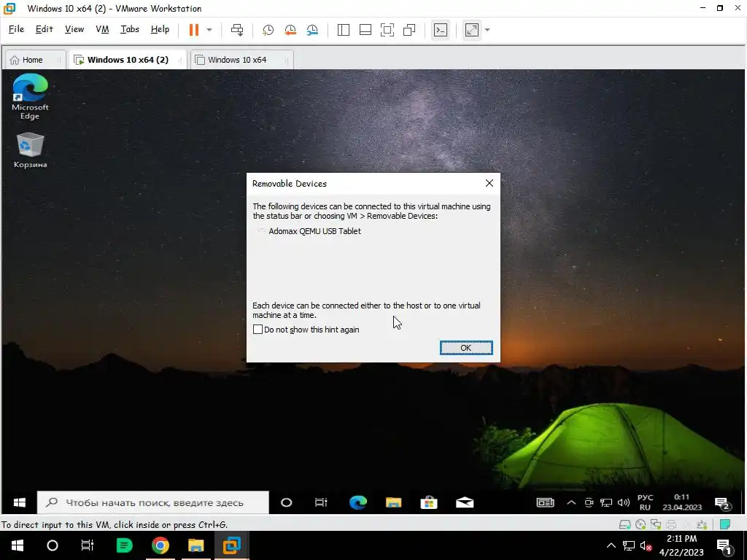Open the VM menu
Viewport: 747px width, 560px height.
102,29
